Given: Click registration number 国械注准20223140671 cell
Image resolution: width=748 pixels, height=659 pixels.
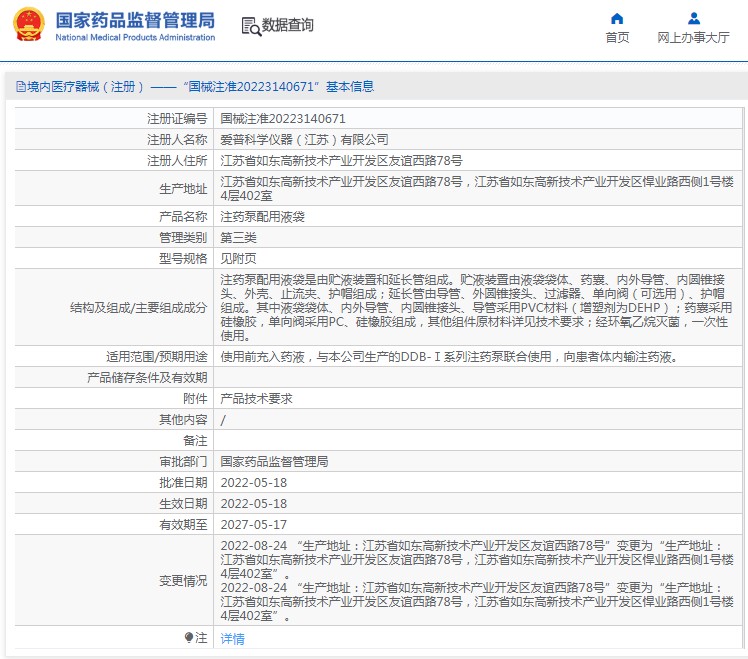Looking at the screenshot, I should point(283,118).
